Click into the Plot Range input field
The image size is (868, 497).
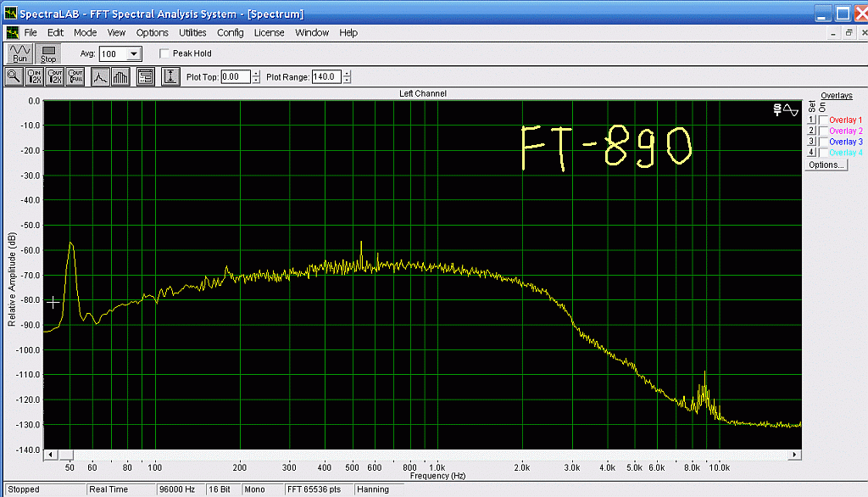click(326, 77)
